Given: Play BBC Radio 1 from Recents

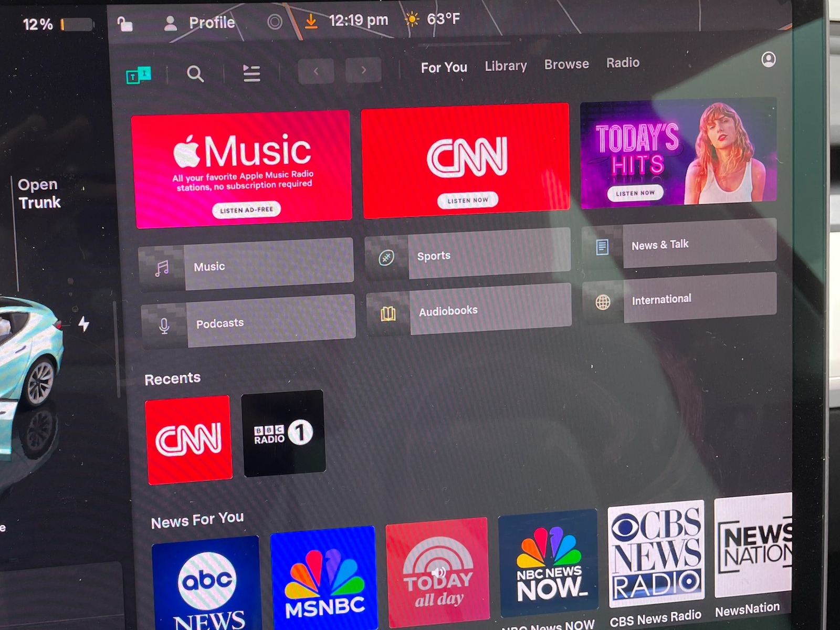Looking at the screenshot, I should click(283, 434).
